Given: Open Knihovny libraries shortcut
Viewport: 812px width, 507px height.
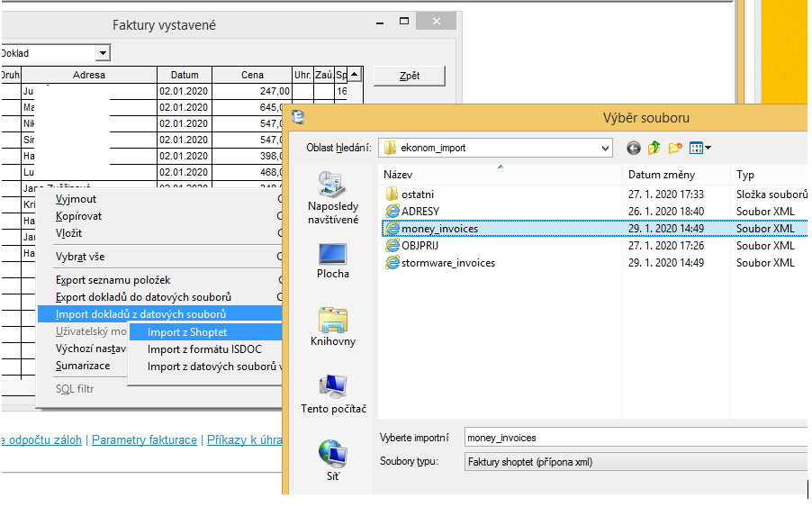Looking at the screenshot, I should point(333,327).
